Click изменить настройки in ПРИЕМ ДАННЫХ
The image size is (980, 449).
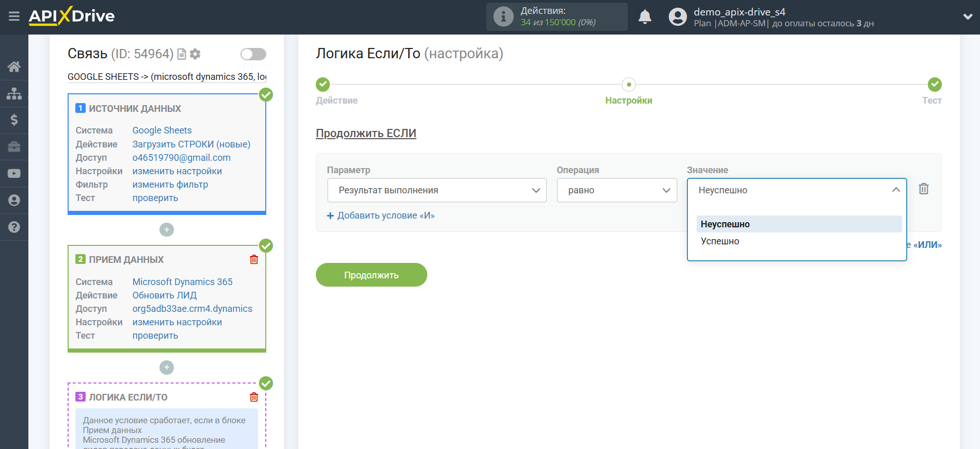(177, 322)
